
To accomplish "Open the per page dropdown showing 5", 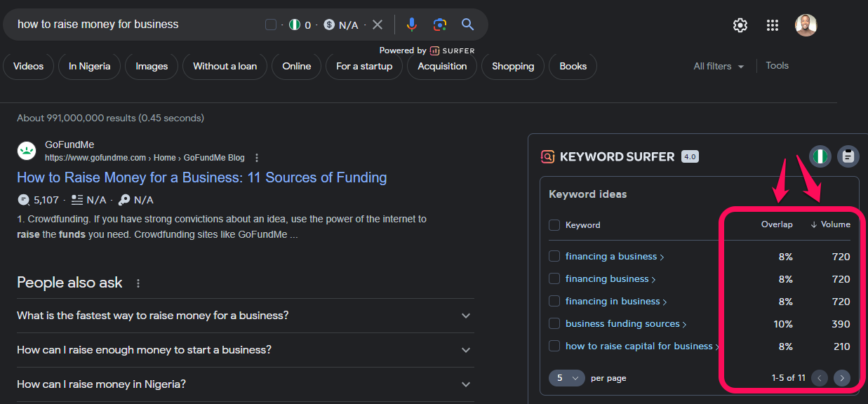I will click(567, 378).
